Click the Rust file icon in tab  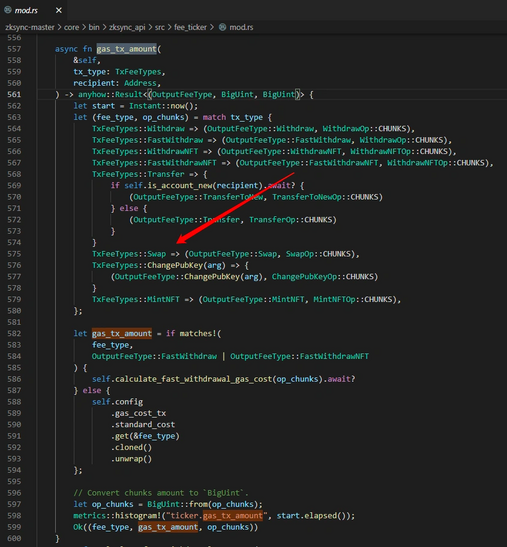[7, 10]
